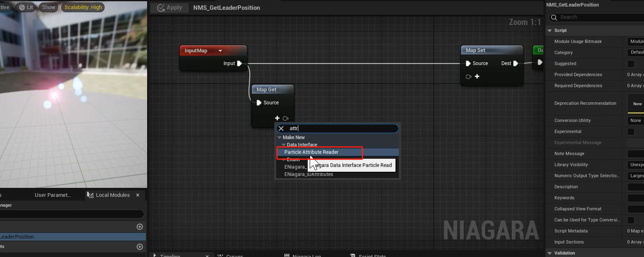Screen dimensions: 644x257
Task: Switch to the Local Modules tab
Action: pos(113,195)
